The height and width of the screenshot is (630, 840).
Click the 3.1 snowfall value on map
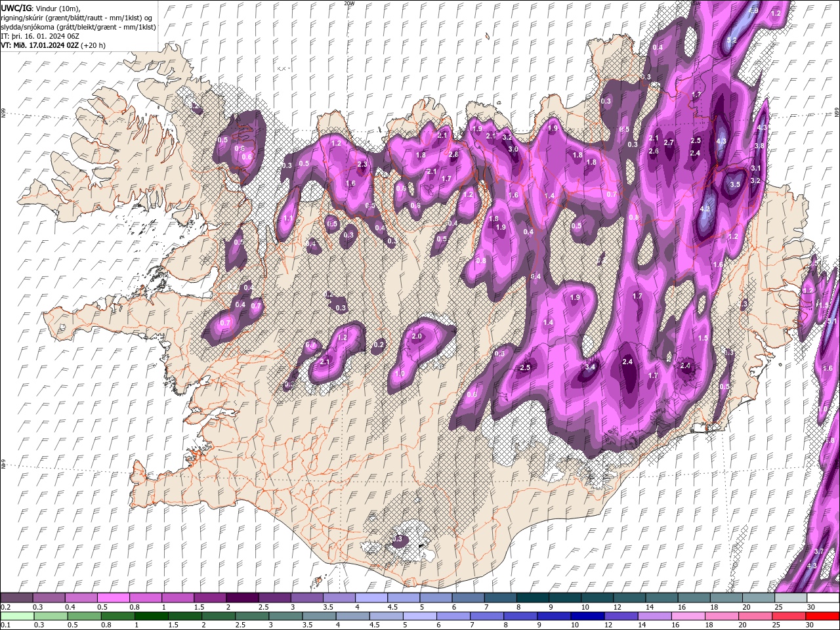(x=755, y=169)
